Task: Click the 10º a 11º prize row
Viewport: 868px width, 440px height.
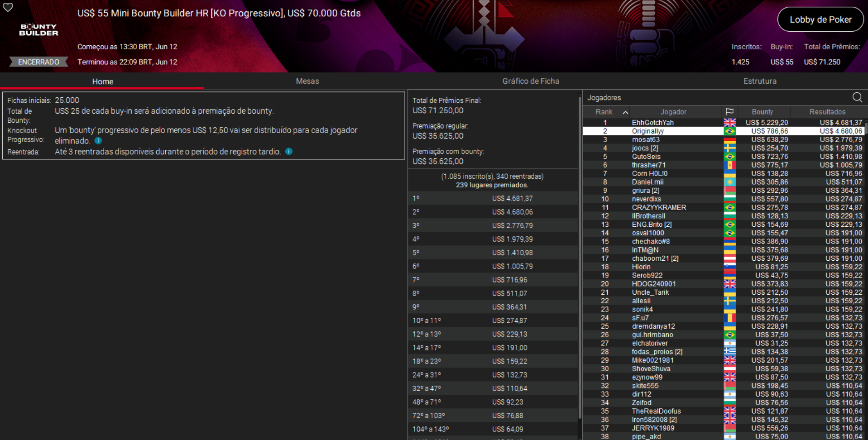Action: tap(493, 320)
